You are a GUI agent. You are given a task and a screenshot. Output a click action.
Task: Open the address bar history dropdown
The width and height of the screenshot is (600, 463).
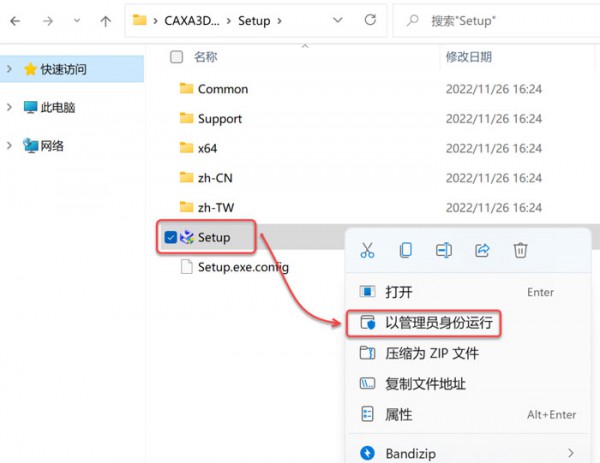(338, 20)
